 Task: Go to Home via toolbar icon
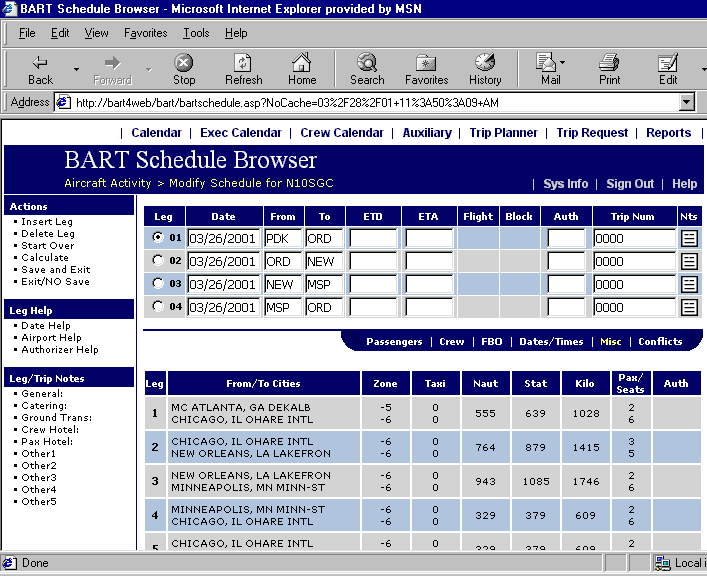point(302,69)
